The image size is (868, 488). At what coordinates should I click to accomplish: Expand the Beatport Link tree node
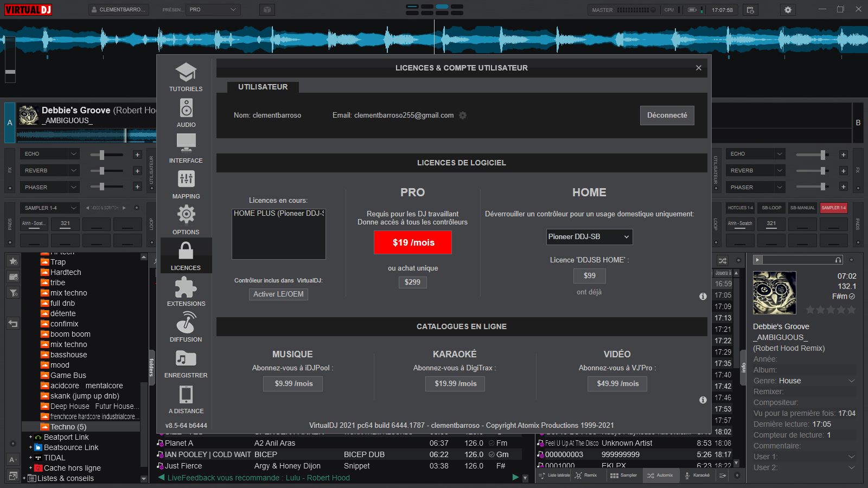coord(30,437)
